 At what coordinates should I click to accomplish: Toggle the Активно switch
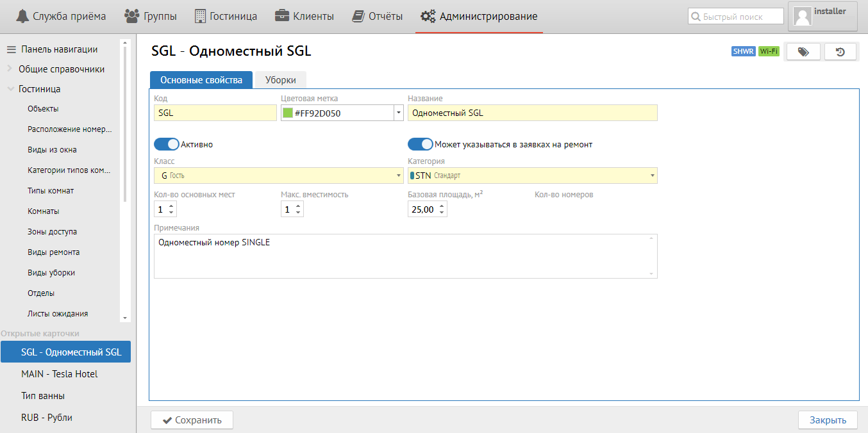(x=167, y=144)
